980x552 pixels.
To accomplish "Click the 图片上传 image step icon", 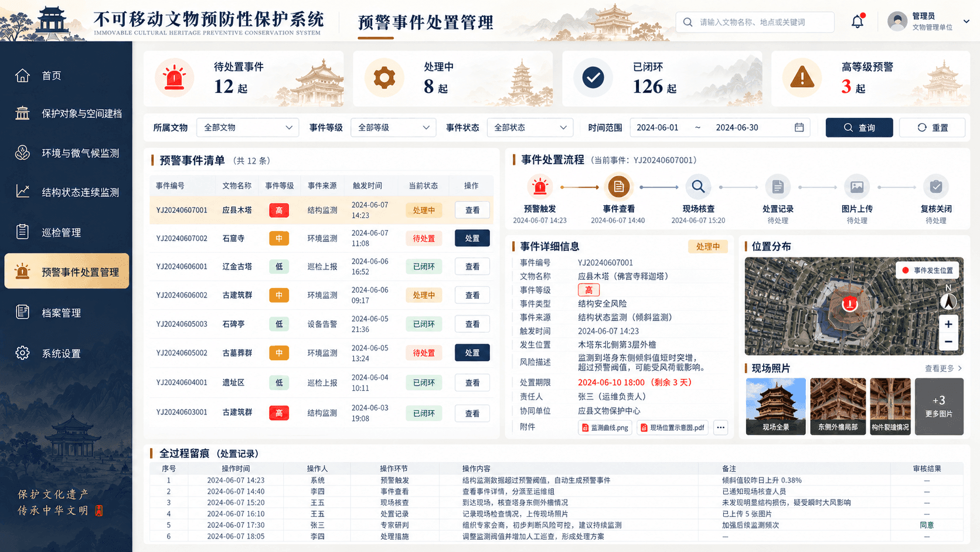I will click(x=857, y=187).
